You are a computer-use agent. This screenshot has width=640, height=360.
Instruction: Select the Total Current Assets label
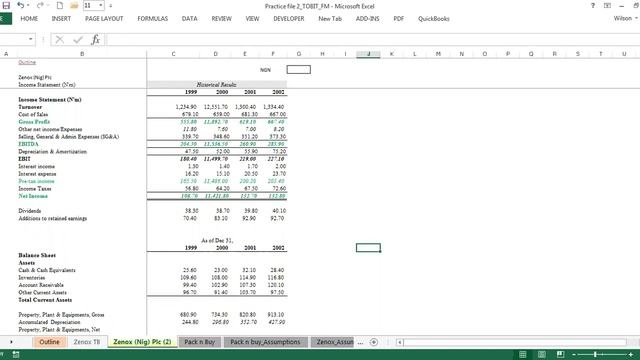[45, 300]
